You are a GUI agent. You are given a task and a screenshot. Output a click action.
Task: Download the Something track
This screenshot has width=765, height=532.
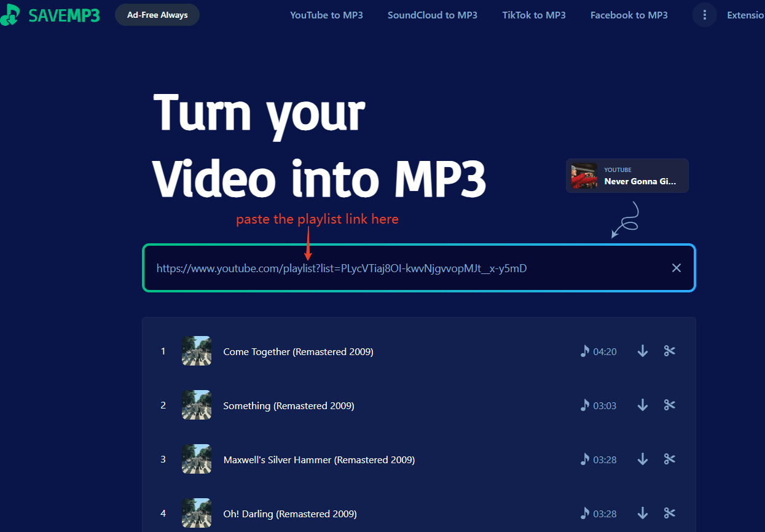[x=643, y=405]
